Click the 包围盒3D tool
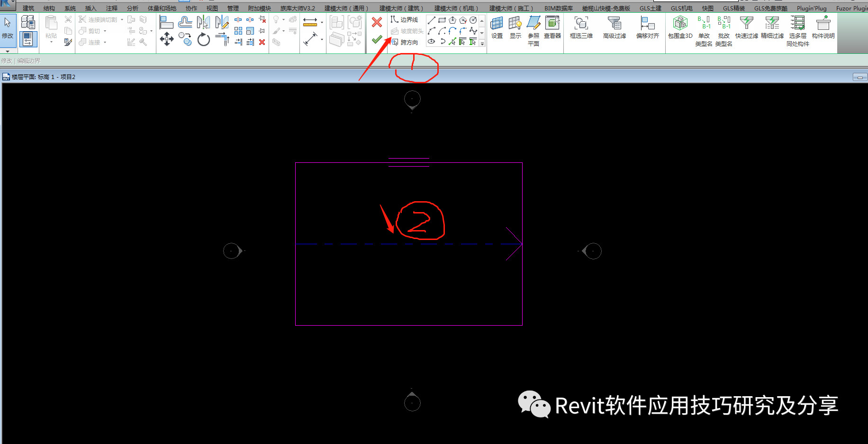The image size is (868, 444). click(x=680, y=27)
